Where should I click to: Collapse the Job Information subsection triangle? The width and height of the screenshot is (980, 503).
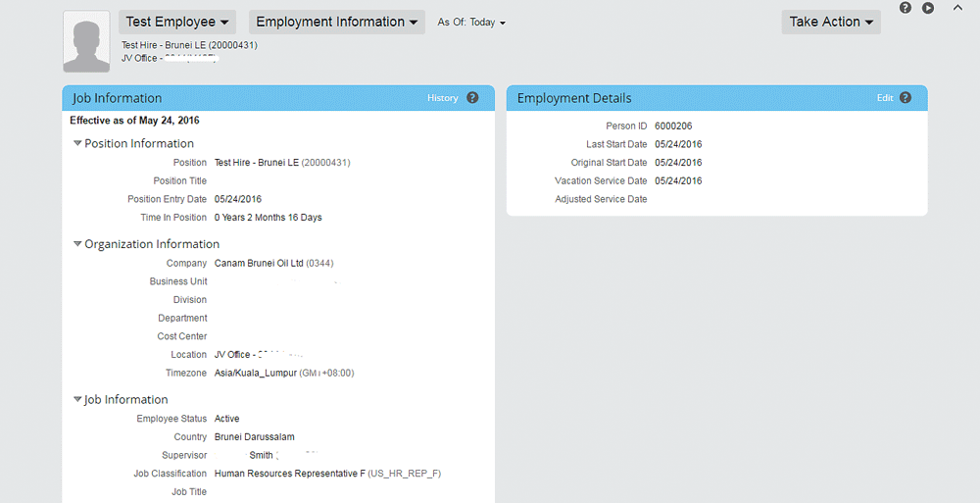(77, 400)
